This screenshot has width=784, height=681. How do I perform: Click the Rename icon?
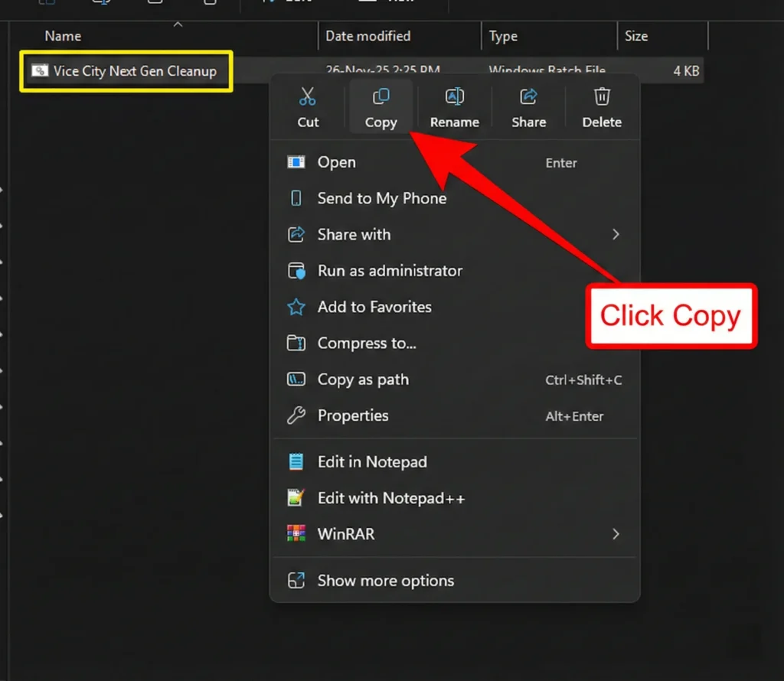[454, 97]
